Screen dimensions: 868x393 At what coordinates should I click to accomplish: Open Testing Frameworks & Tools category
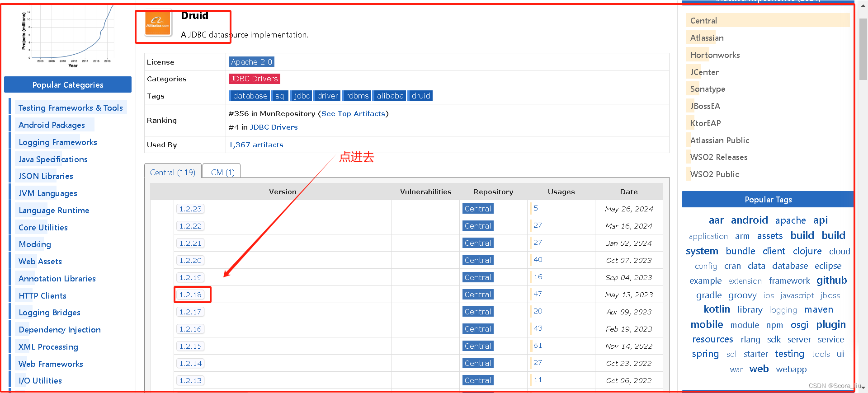coord(71,108)
